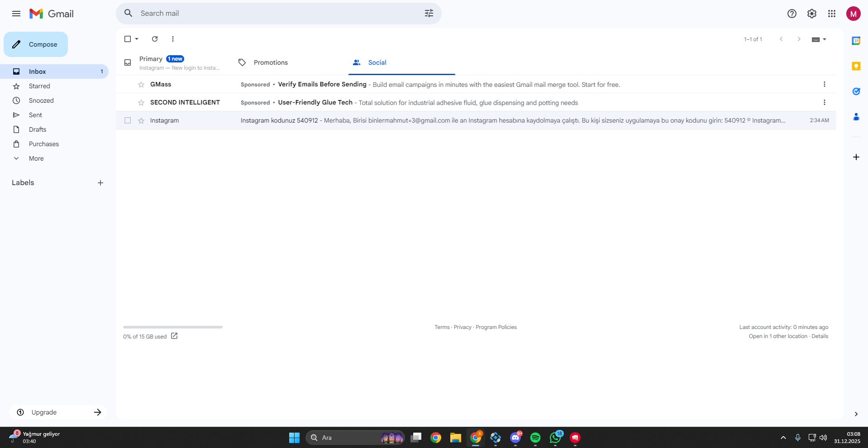Screen dimensions: 868x448
Task: Select the Instagram email checkbox
Action: [128, 120]
